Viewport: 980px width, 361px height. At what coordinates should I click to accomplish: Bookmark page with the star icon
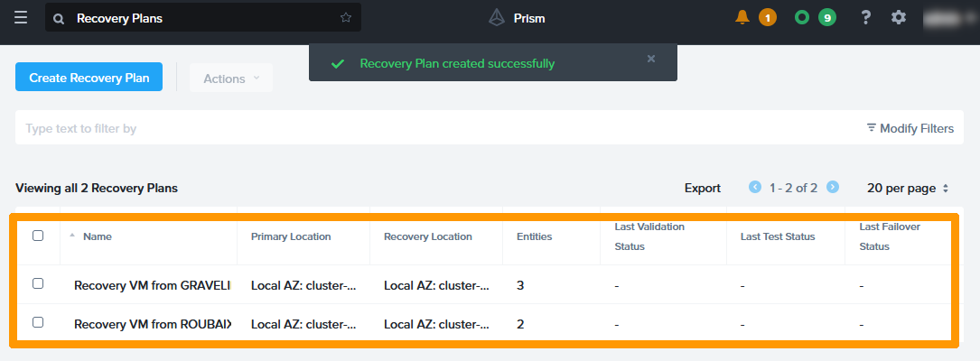(x=346, y=18)
